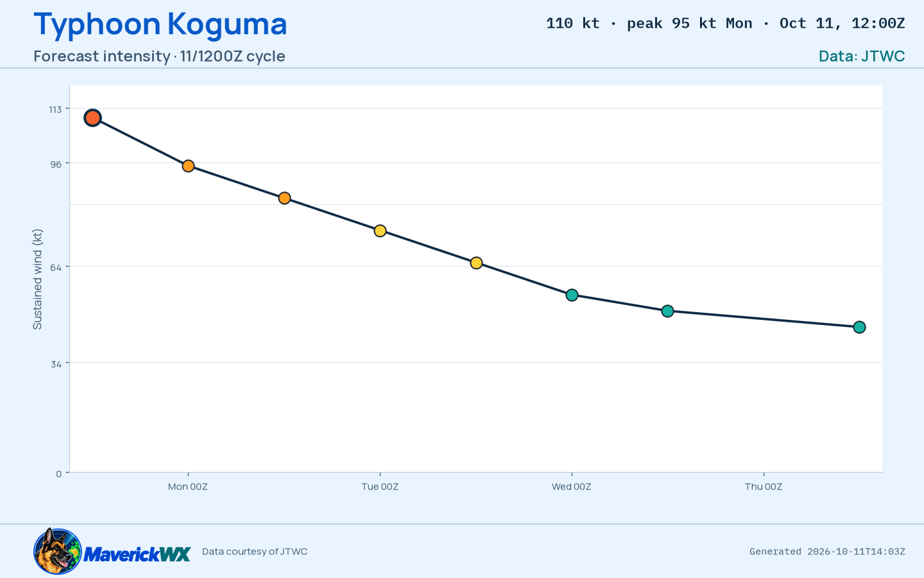Click the MaverickWX German shepherd logo
The width and height of the screenshot is (924, 578).
pyautogui.click(x=58, y=551)
